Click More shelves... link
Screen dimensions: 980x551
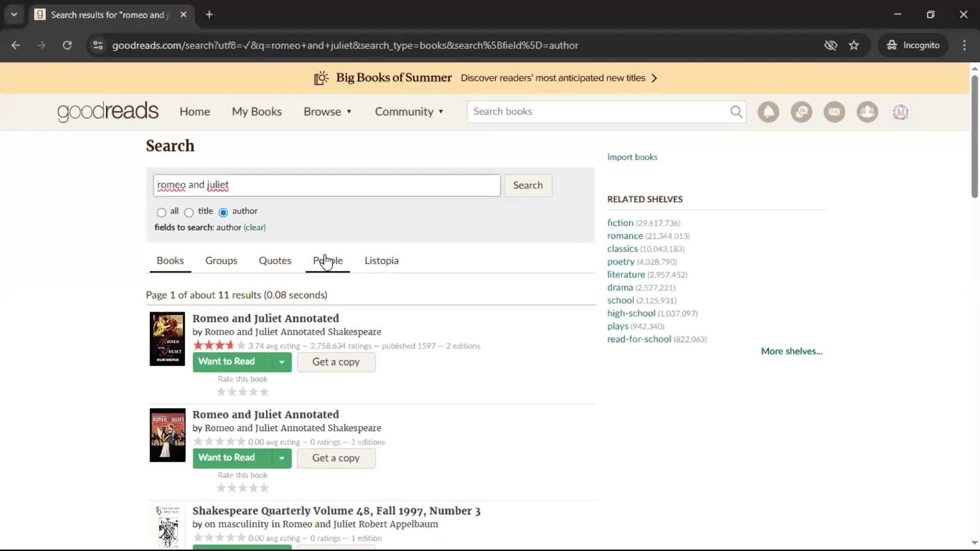pos(792,352)
